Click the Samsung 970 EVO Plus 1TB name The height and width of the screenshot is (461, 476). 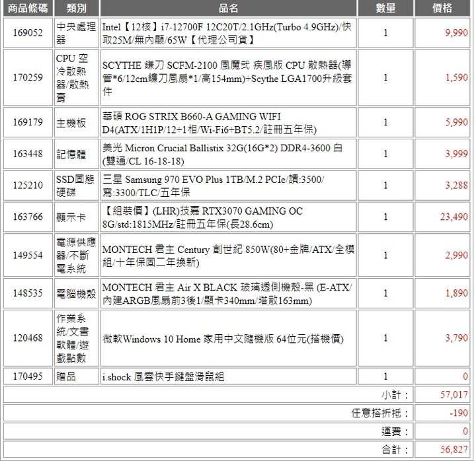click(213, 186)
